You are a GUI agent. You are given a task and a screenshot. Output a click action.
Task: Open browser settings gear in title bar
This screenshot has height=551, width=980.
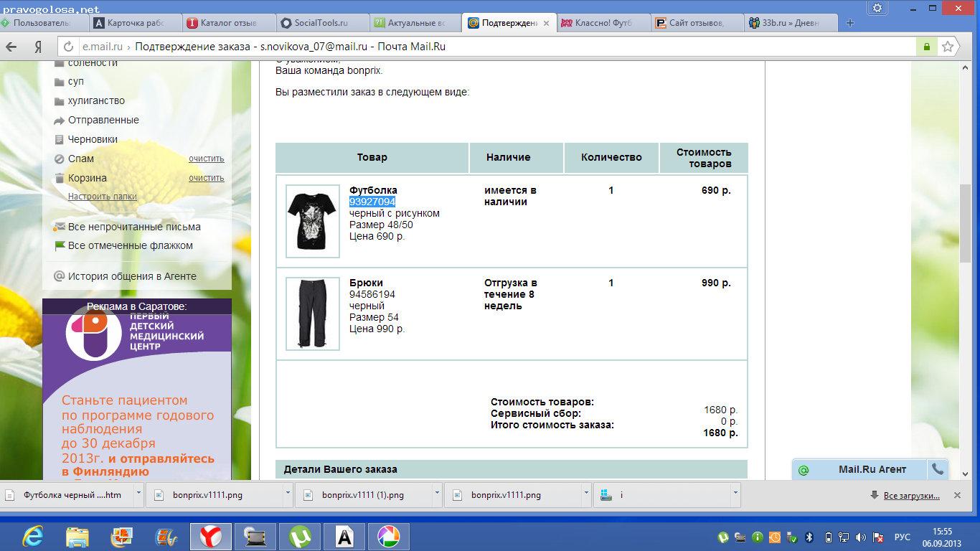click(x=877, y=8)
